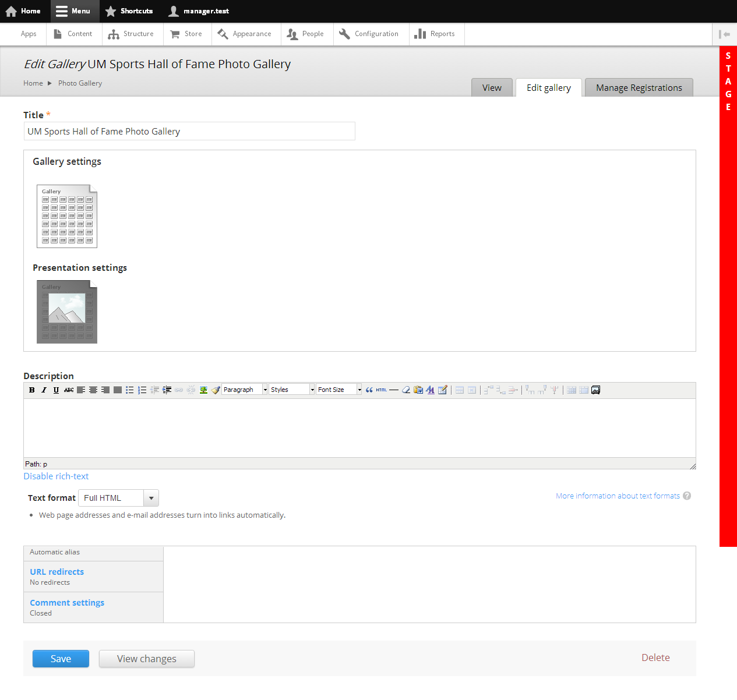Open the Comment settings vertical tab

coord(93,607)
